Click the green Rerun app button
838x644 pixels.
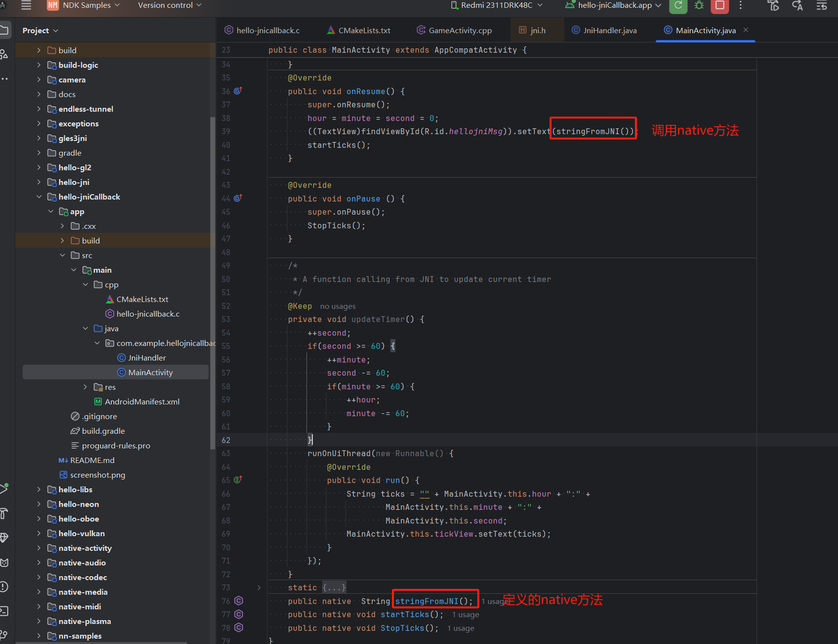click(x=678, y=5)
